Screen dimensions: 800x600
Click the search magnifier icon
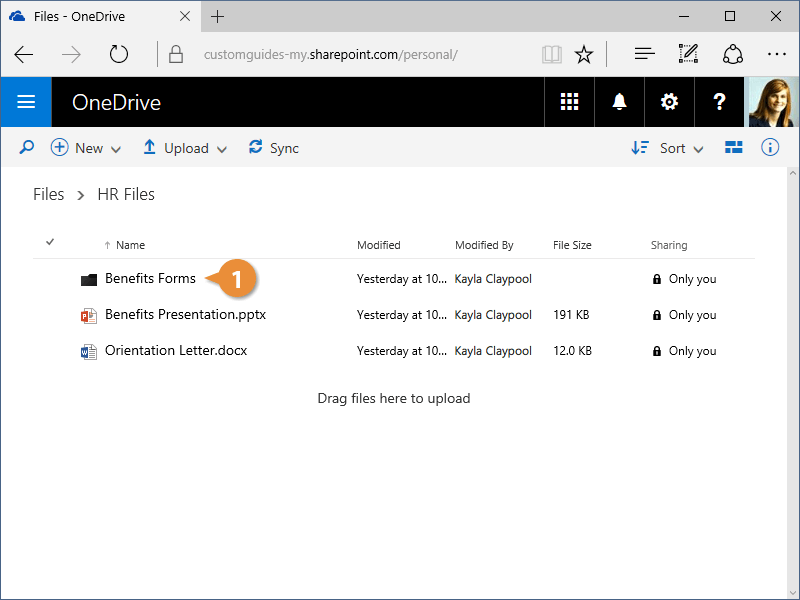(27, 148)
